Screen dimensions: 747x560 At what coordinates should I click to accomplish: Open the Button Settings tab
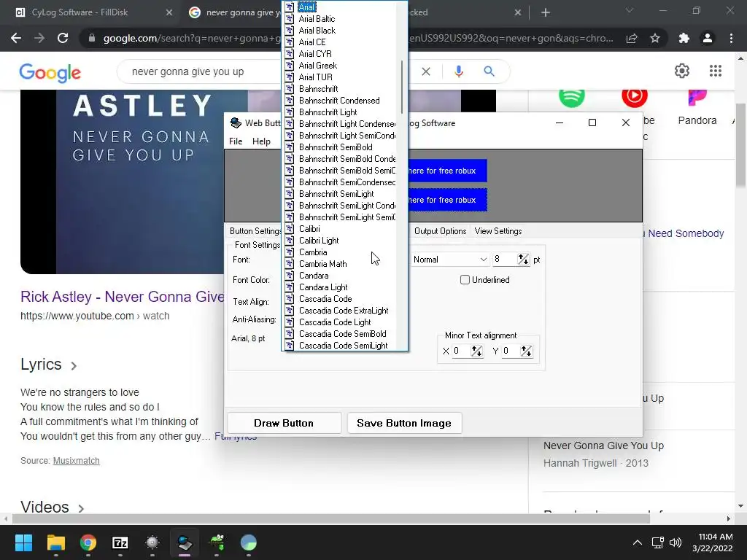tap(255, 231)
